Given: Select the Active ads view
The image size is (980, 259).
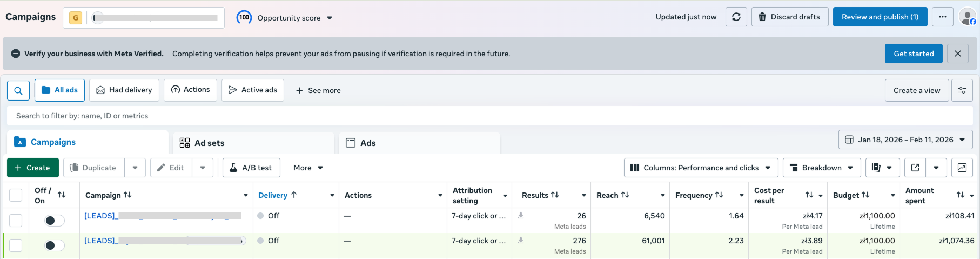Looking at the screenshot, I should click(x=253, y=90).
